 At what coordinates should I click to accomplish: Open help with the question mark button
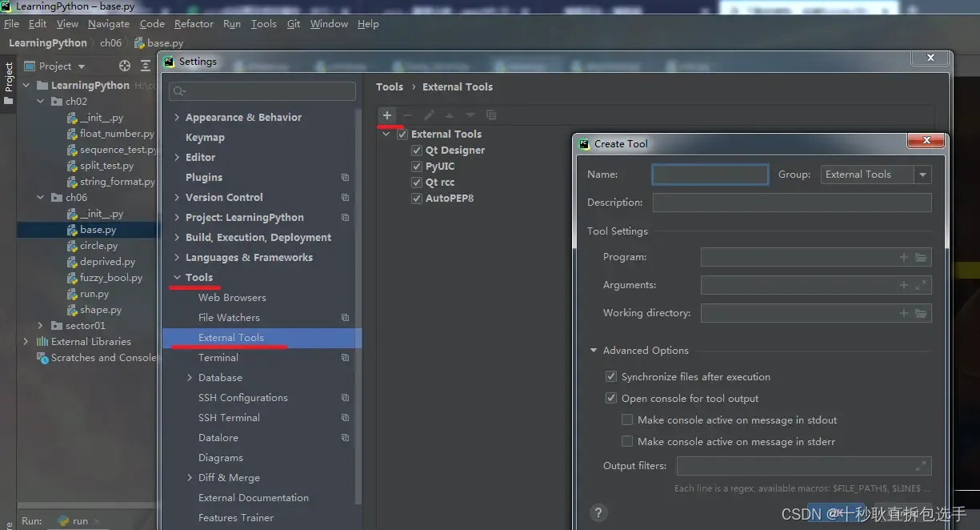click(x=598, y=512)
